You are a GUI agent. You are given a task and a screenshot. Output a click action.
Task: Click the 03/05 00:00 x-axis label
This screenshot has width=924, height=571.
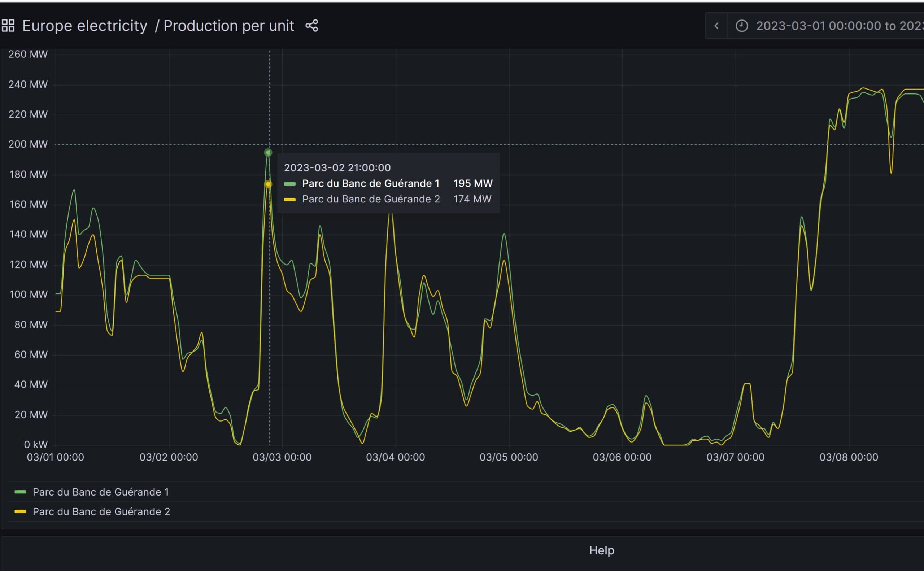tap(509, 457)
